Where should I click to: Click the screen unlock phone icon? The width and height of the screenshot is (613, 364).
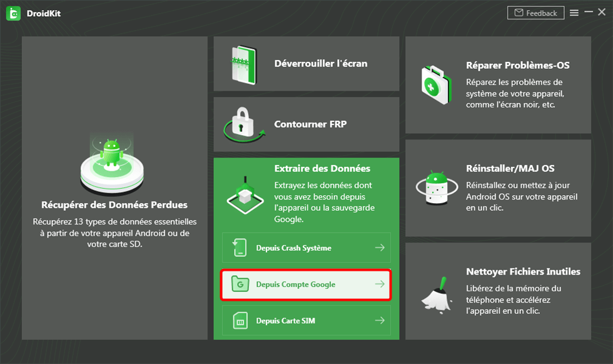(x=245, y=64)
